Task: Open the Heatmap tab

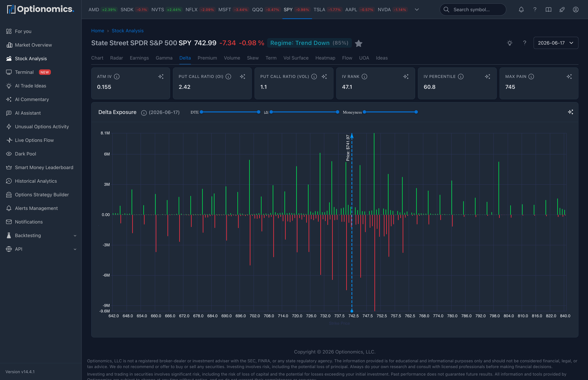Action: [325, 58]
